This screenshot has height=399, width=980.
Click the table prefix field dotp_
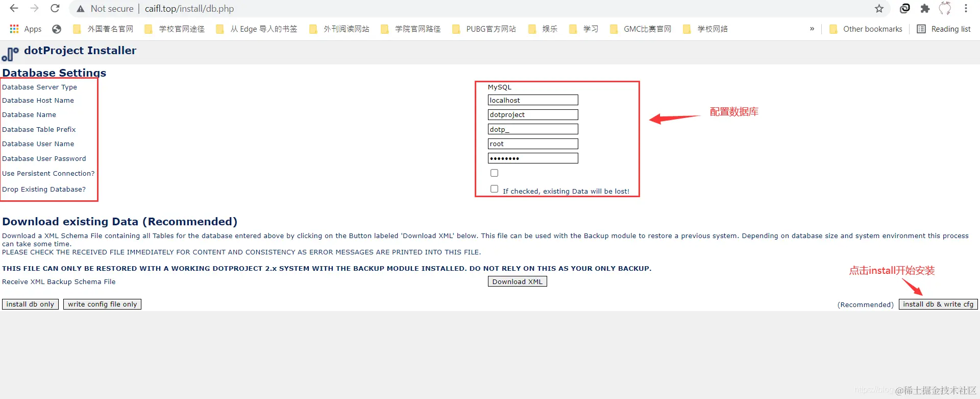(533, 129)
